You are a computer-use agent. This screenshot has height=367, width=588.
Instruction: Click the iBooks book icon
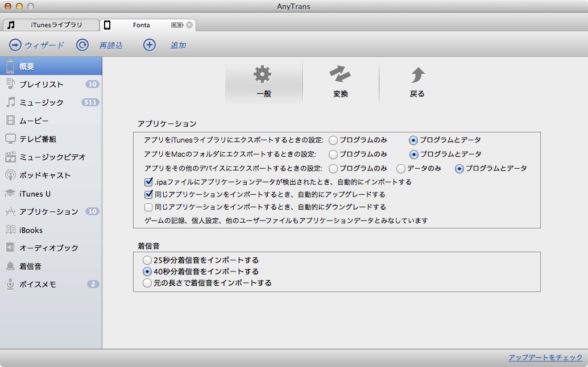tap(10, 230)
